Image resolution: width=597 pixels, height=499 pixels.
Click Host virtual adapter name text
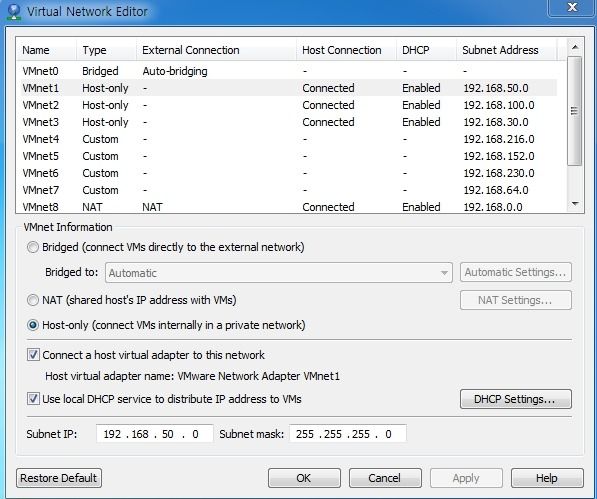[192, 376]
